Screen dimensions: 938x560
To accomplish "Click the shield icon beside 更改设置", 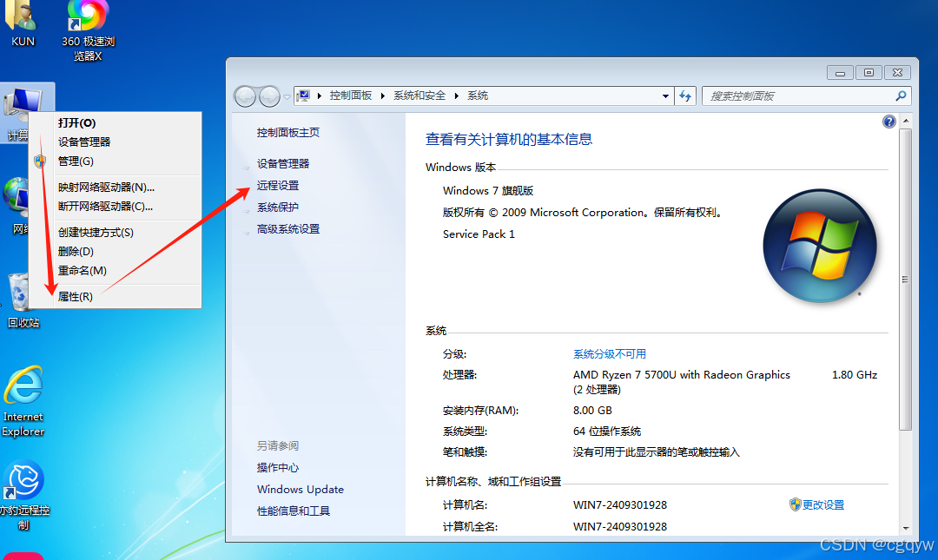I will [x=795, y=504].
